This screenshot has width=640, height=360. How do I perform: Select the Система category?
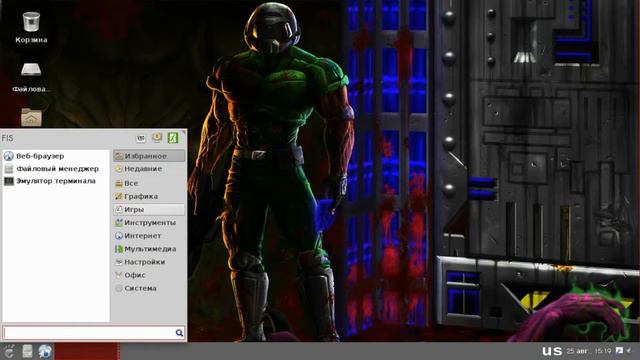[x=149, y=288]
